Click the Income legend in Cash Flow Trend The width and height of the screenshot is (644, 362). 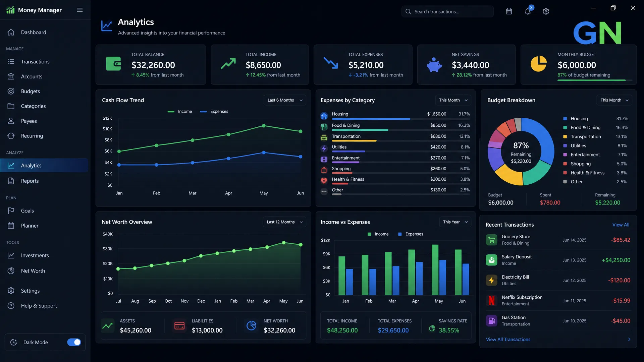click(x=180, y=112)
